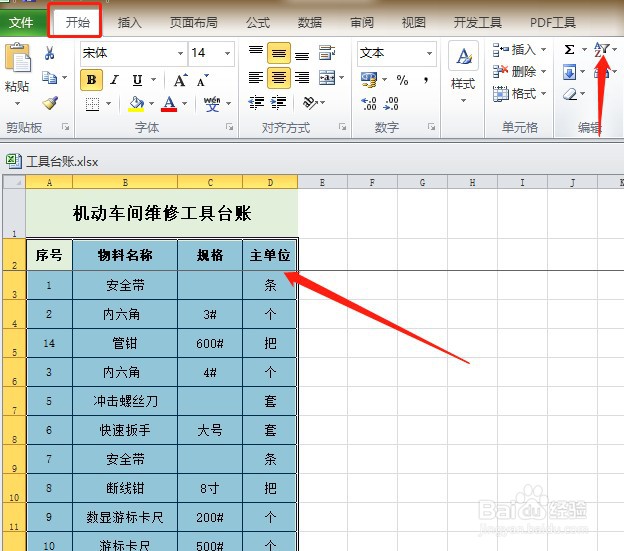Expand border options arrow
The image size is (624, 551).
pos(108,104)
